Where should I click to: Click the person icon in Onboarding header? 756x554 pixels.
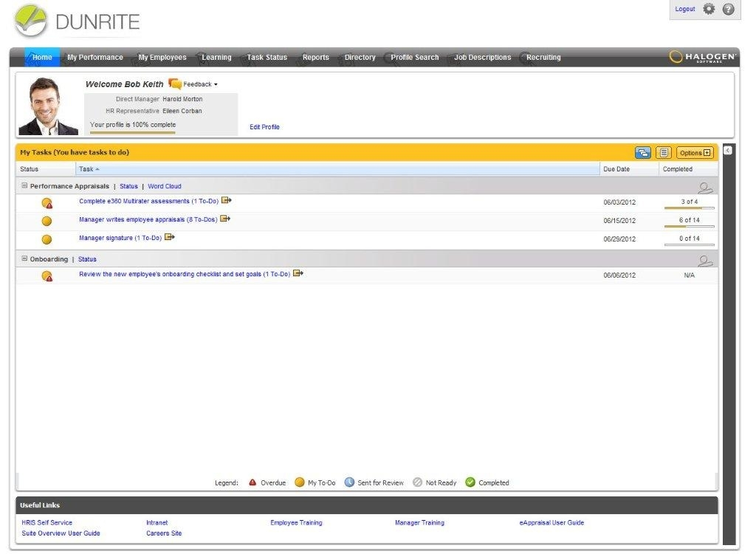coord(705,261)
